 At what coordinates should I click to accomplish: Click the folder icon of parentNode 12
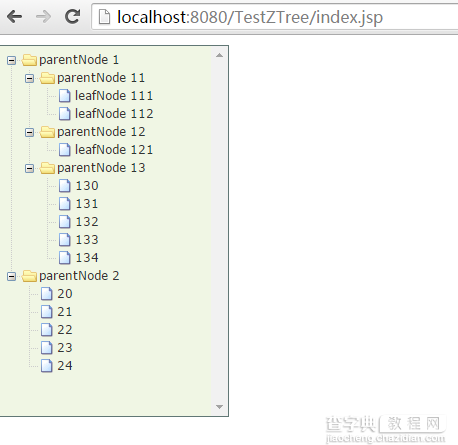pyautogui.click(x=47, y=132)
